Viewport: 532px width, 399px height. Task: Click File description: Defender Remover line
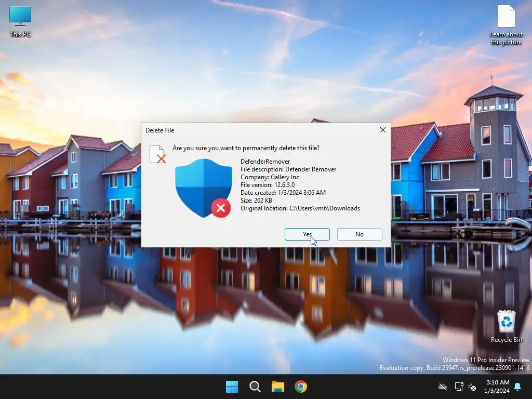coord(288,169)
